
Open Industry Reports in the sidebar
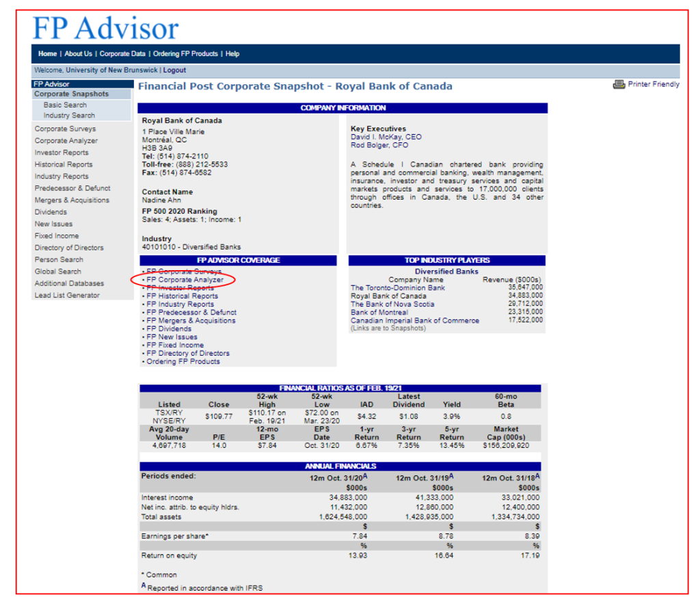pyautogui.click(x=62, y=176)
